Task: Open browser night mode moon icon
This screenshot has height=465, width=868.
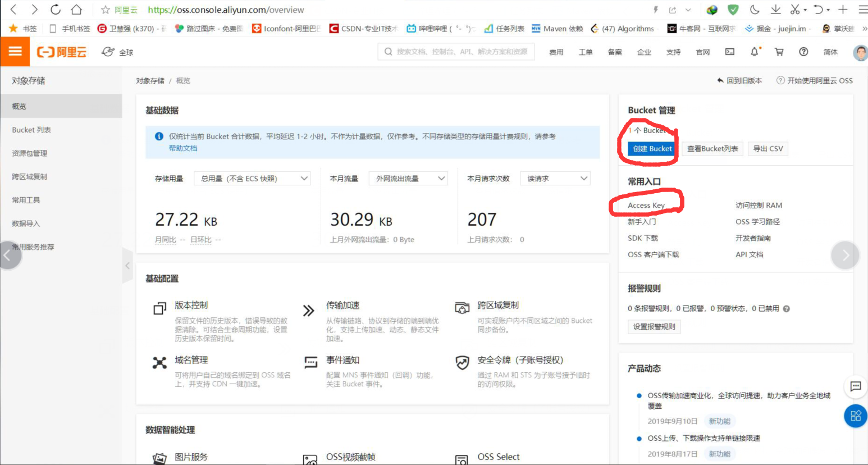Action: [x=755, y=10]
